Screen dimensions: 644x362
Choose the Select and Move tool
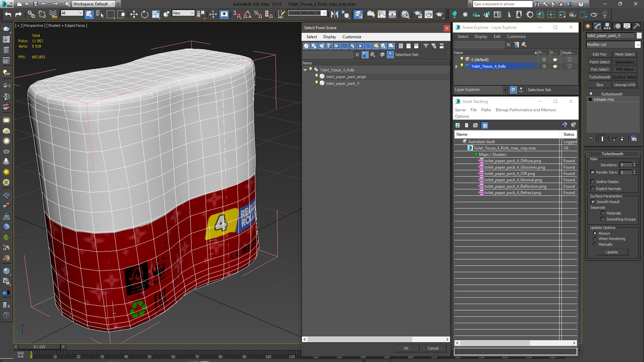click(134, 14)
